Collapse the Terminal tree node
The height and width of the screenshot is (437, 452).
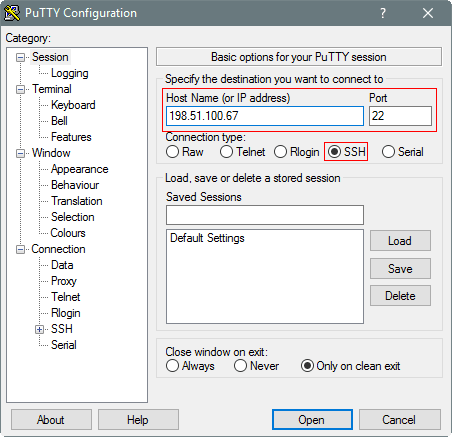pos(20,90)
